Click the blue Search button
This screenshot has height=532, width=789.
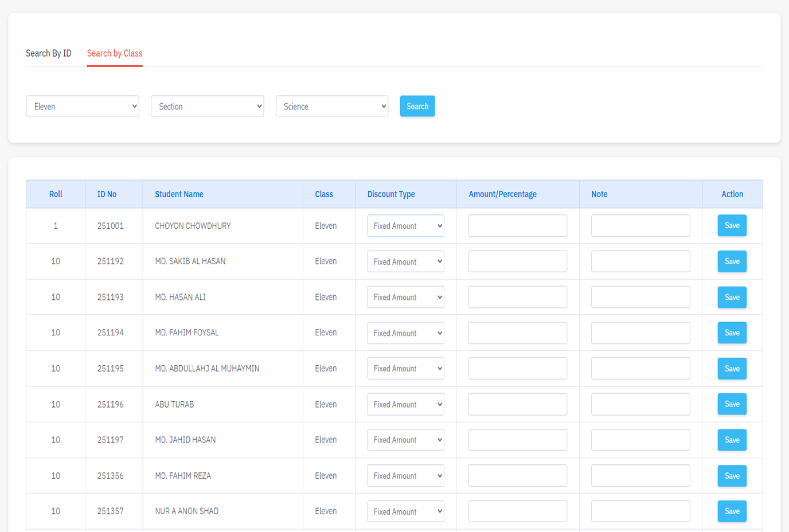point(417,106)
